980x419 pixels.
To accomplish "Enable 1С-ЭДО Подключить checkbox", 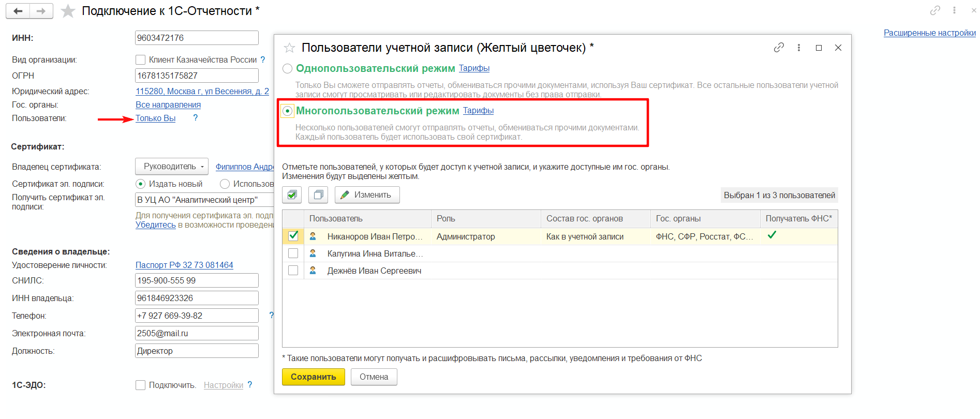I will coord(140,385).
